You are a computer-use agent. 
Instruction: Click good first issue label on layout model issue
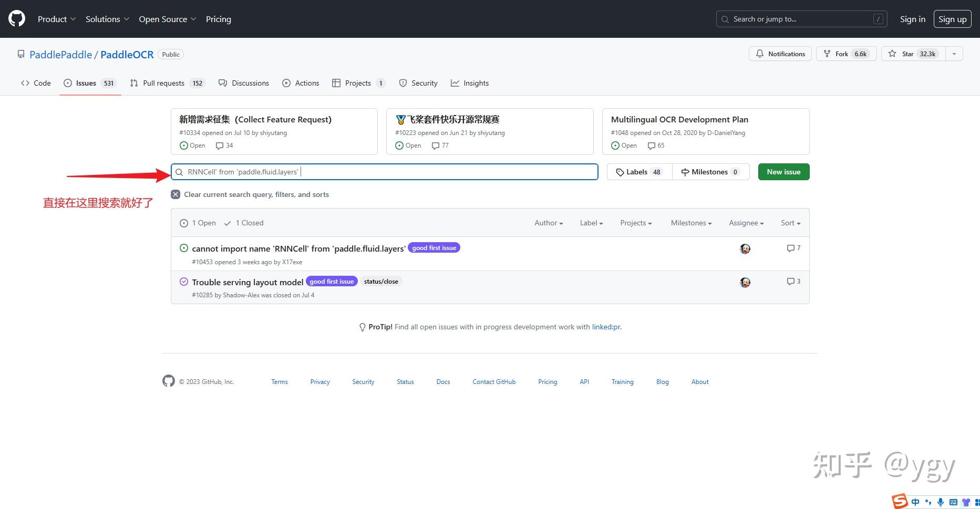tap(332, 282)
